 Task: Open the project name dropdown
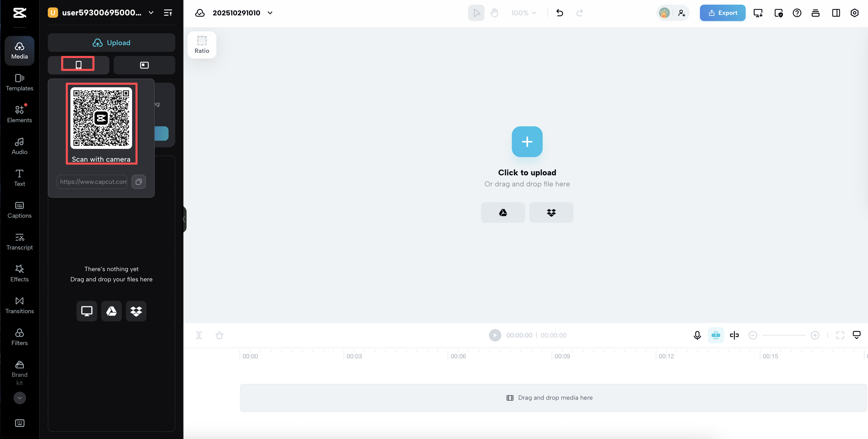[270, 13]
